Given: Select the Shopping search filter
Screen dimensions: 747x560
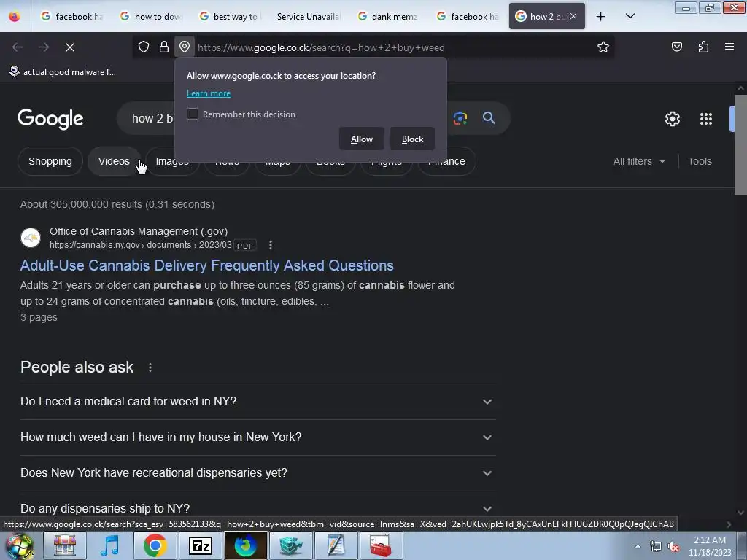Looking at the screenshot, I should pyautogui.click(x=50, y=161).
